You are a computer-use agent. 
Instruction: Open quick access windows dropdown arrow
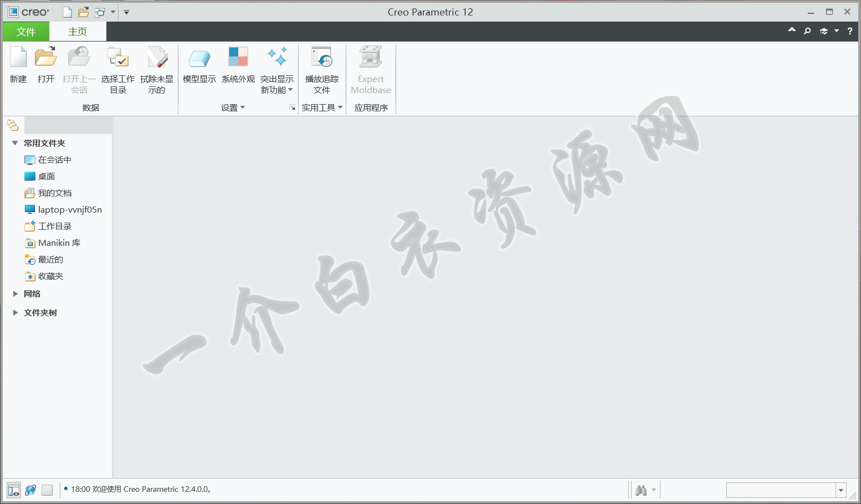113,12
